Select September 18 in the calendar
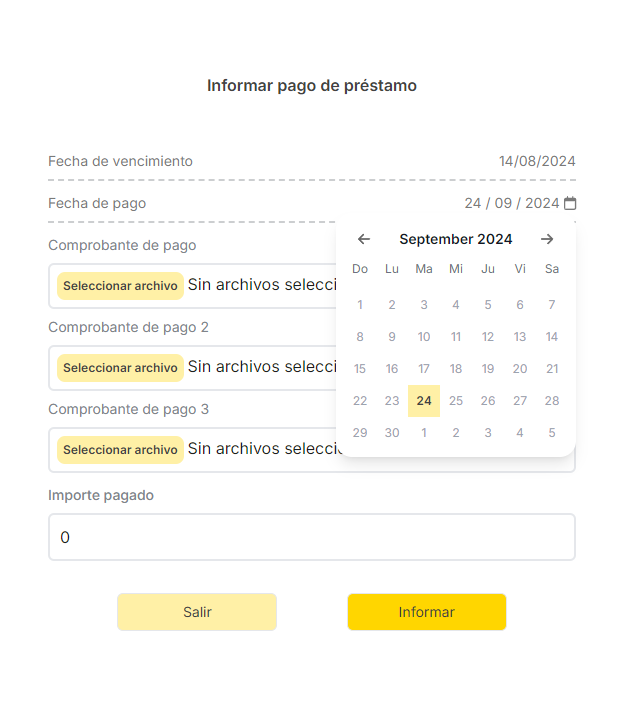 [456, 369]
